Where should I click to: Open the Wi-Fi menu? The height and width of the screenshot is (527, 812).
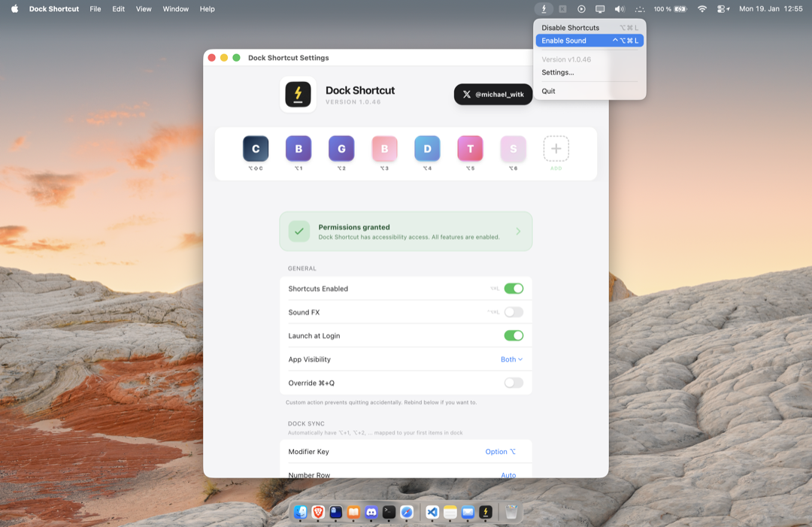pos(701,9)
